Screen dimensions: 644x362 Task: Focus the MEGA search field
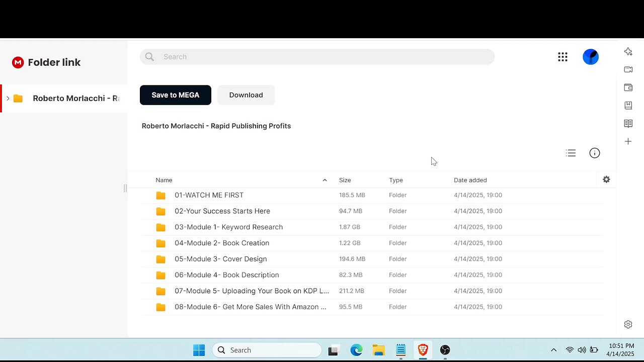click(x=317, y=57)
